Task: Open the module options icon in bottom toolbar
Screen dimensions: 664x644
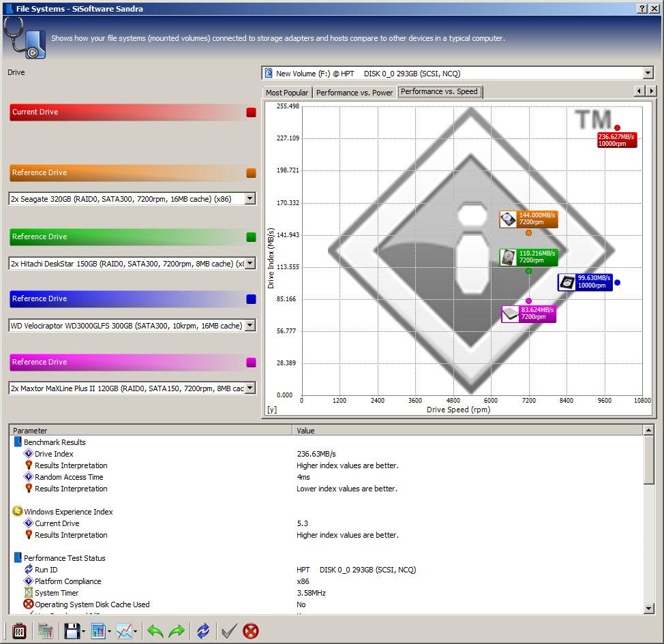Action: pos(19,631)
